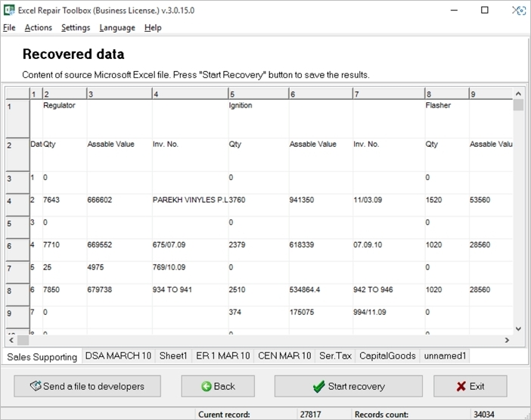Switch to the unnamed1 tab

pos(446,356)
